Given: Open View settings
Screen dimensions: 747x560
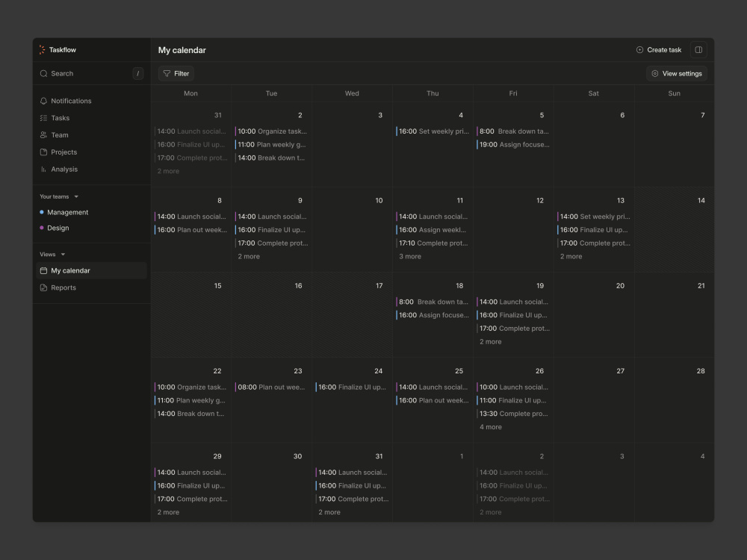Looking at the screenshot, I should click(x=677, y=73).
